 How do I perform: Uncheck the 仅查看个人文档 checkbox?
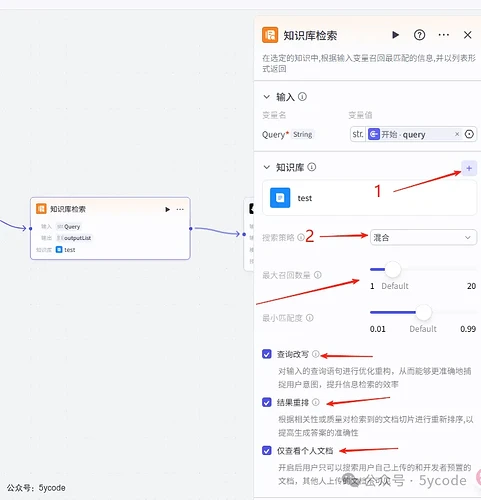[267, 451]
